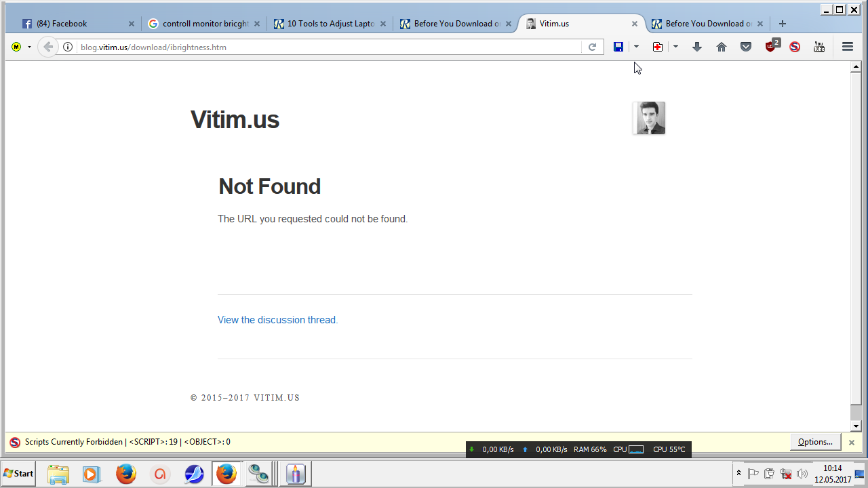Open the uBlock Origin shield icon

click(x=772, y=45)
